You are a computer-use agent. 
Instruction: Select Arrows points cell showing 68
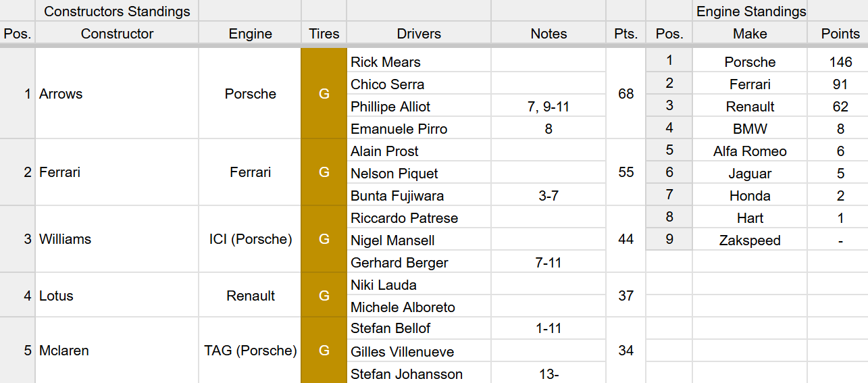point(626,94)
